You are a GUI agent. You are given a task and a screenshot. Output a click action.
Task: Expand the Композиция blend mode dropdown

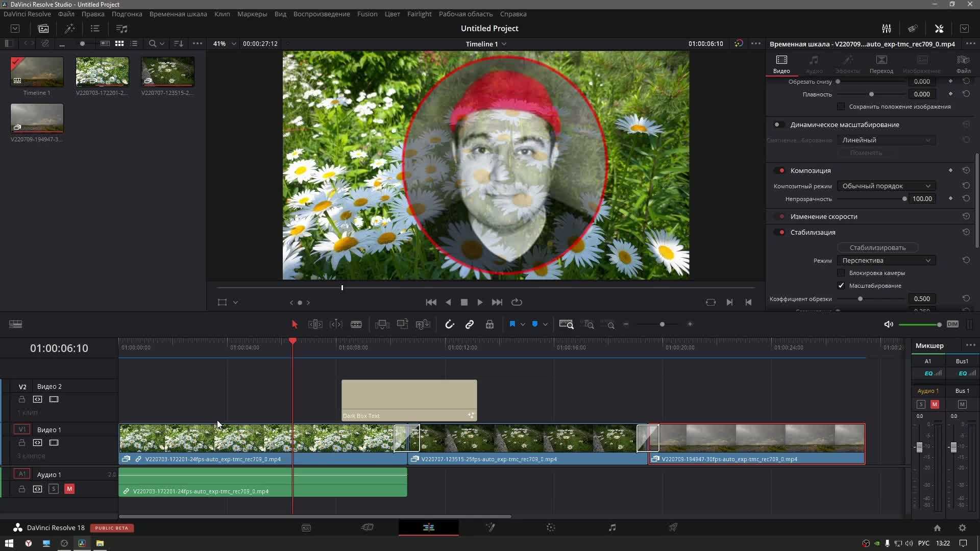(x=885, y=186)
